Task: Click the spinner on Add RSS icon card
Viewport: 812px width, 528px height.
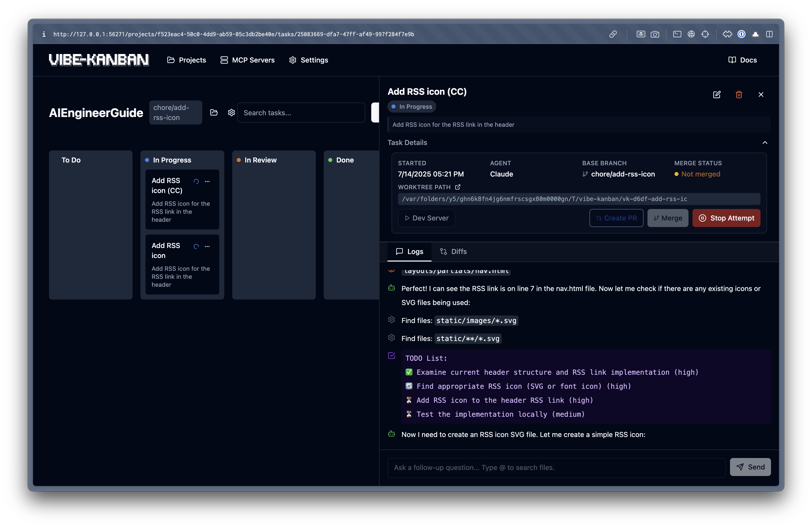Action: (x=196, y=246)
